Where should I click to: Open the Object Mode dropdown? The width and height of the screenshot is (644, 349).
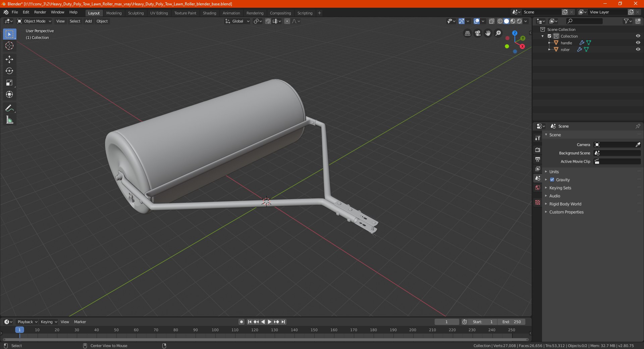pos(34,21)
